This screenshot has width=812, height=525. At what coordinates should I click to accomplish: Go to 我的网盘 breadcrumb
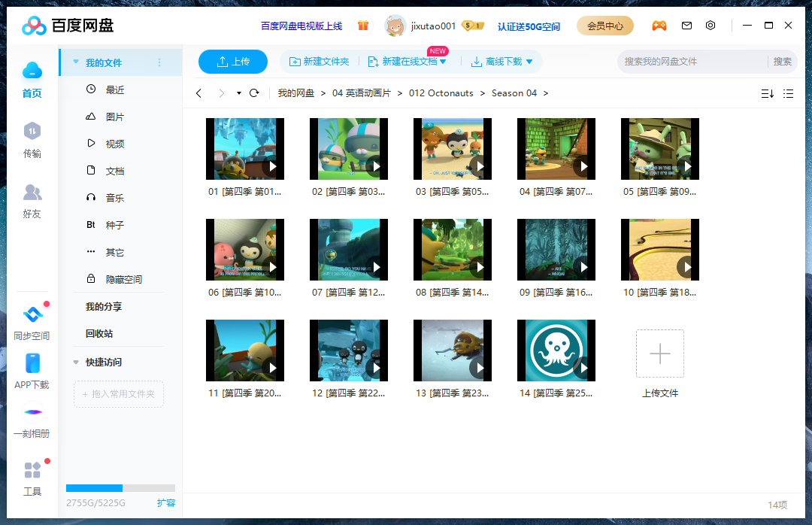click(295, 93)
